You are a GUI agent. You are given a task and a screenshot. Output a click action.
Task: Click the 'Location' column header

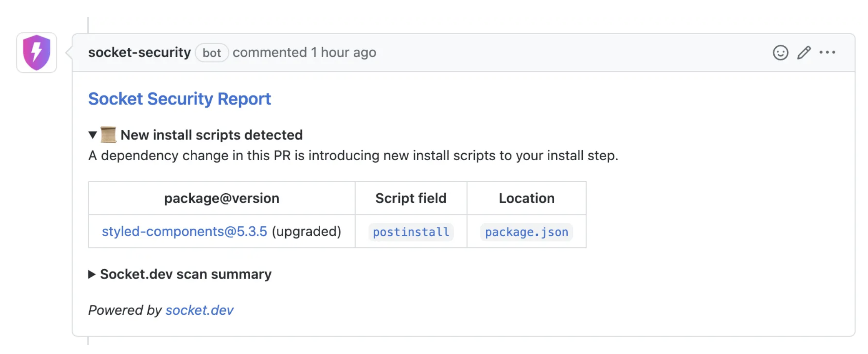coord(527,198)
